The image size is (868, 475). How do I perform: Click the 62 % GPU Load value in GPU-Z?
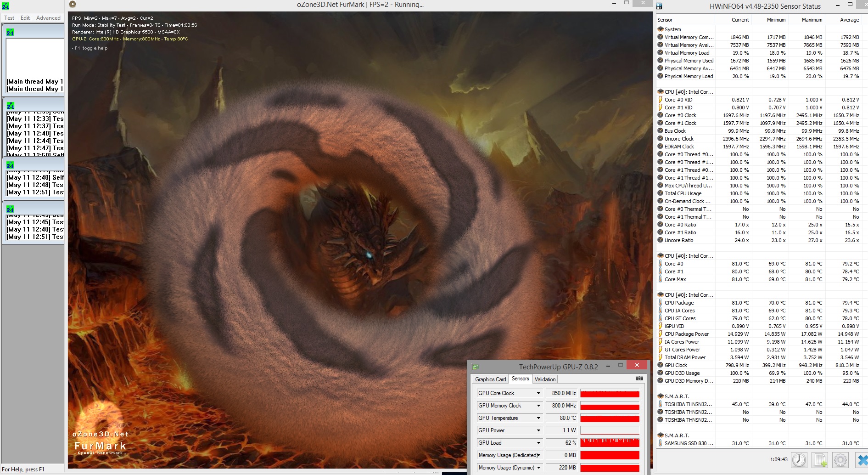click(561, 443)
